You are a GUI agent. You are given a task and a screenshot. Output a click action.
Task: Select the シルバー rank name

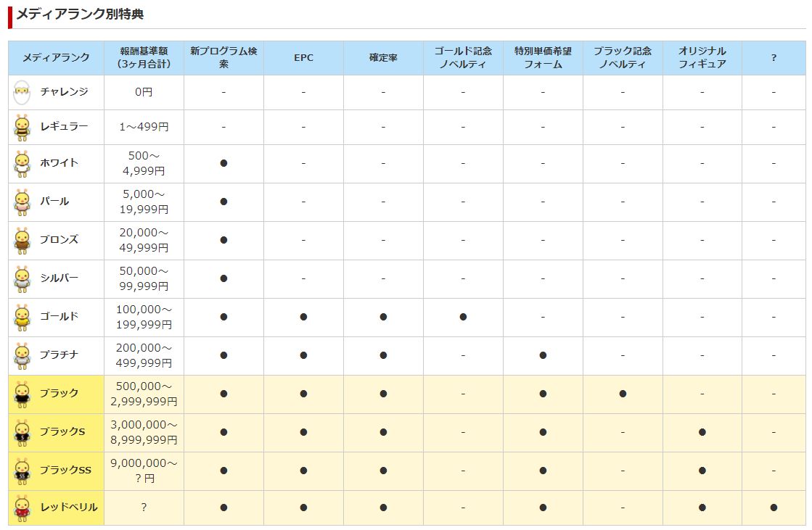point(60,278)
